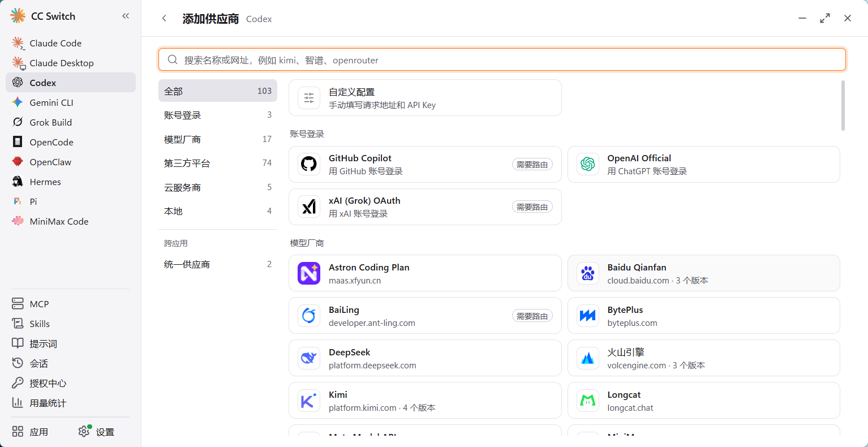Choose the BaiLing provider card
This screenshot has width=868, height=447.
point(425,316)
